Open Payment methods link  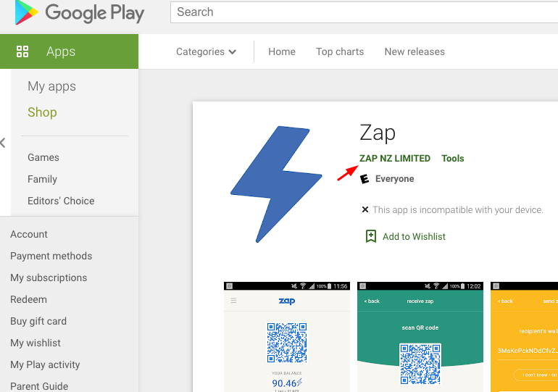(x=51, y=256)
